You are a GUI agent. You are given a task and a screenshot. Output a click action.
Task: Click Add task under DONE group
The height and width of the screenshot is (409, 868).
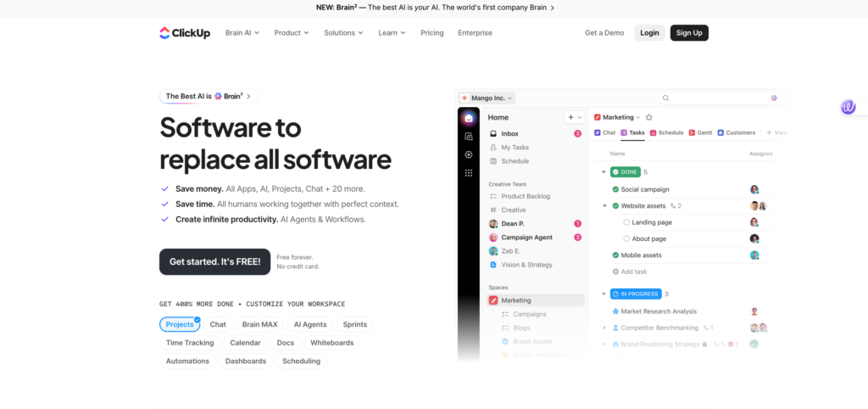click(630, 272)
